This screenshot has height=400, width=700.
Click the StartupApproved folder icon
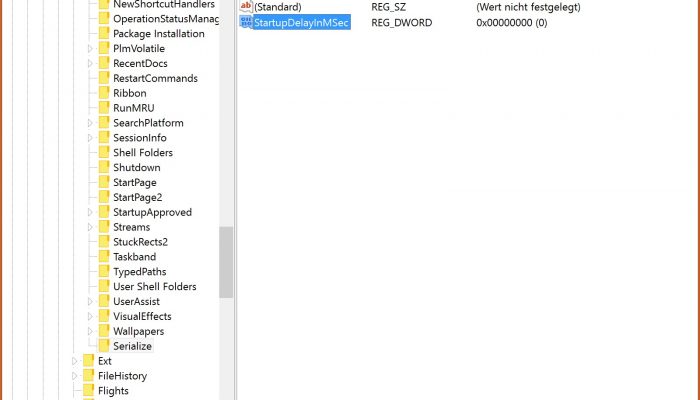pos(104,212)
